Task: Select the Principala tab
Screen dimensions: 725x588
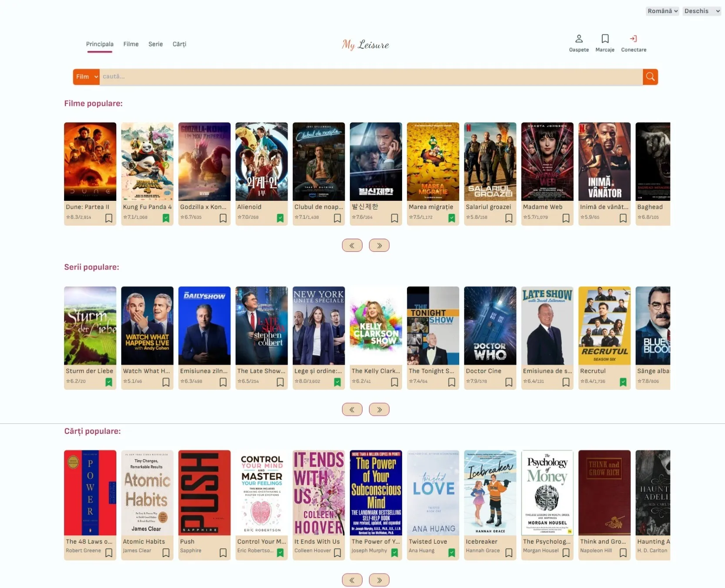Action: 100,44
